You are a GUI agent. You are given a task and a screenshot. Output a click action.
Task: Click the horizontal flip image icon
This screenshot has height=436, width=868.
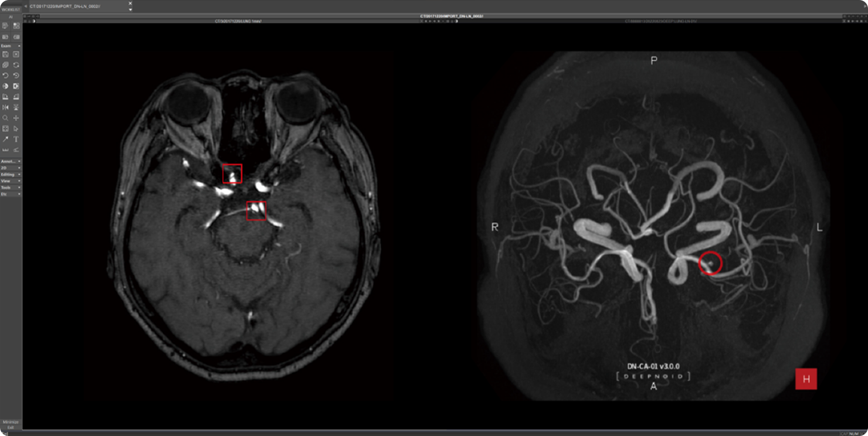pyautogui.click(x=5, y=107)
